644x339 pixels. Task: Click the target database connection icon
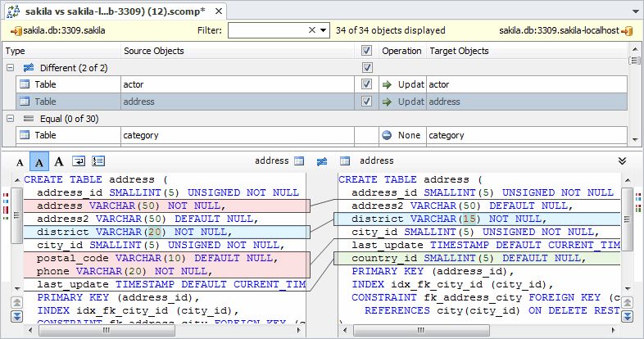coord(627,30)
